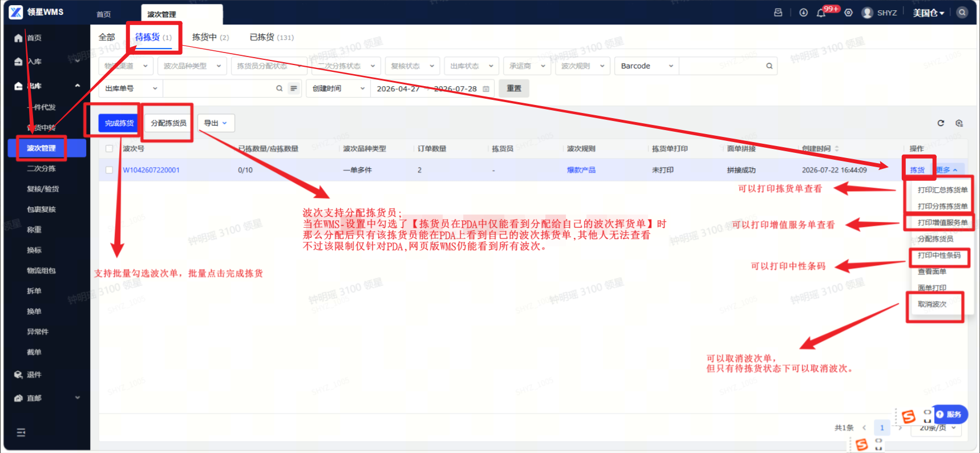
Task: Switch to the 已拣货 tab
Action: point(272,37)
